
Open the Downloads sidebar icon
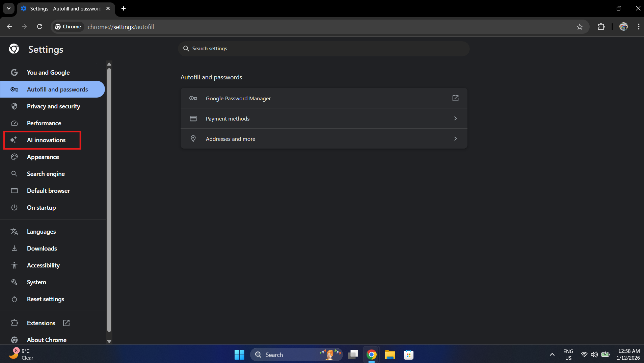coord(15,248)
